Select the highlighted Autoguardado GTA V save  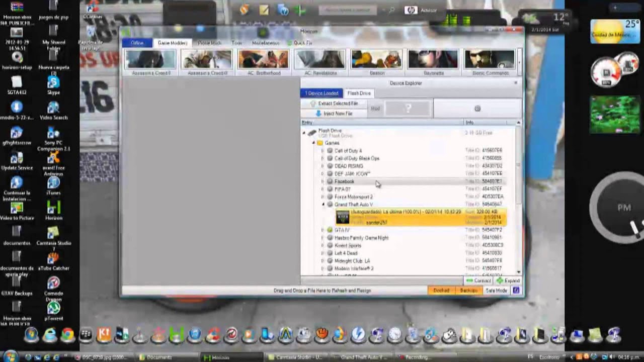[x=421, y=217]
